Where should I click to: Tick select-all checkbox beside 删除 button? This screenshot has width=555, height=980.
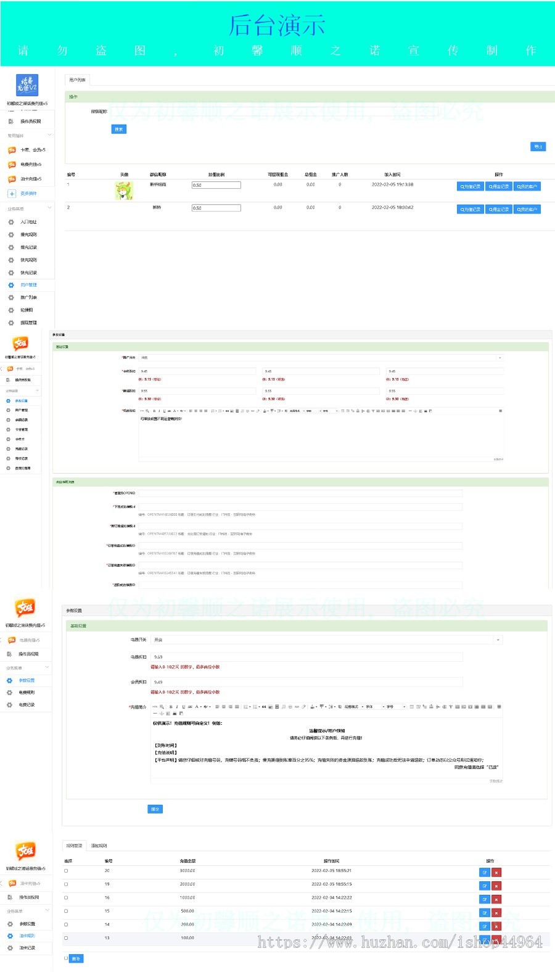pos(66,958)
